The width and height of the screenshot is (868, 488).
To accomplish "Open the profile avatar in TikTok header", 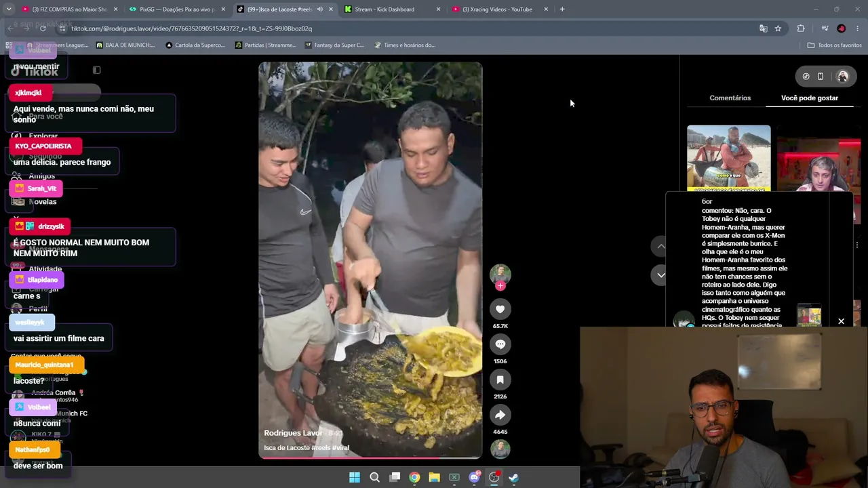I will click(x=843, y=77).
